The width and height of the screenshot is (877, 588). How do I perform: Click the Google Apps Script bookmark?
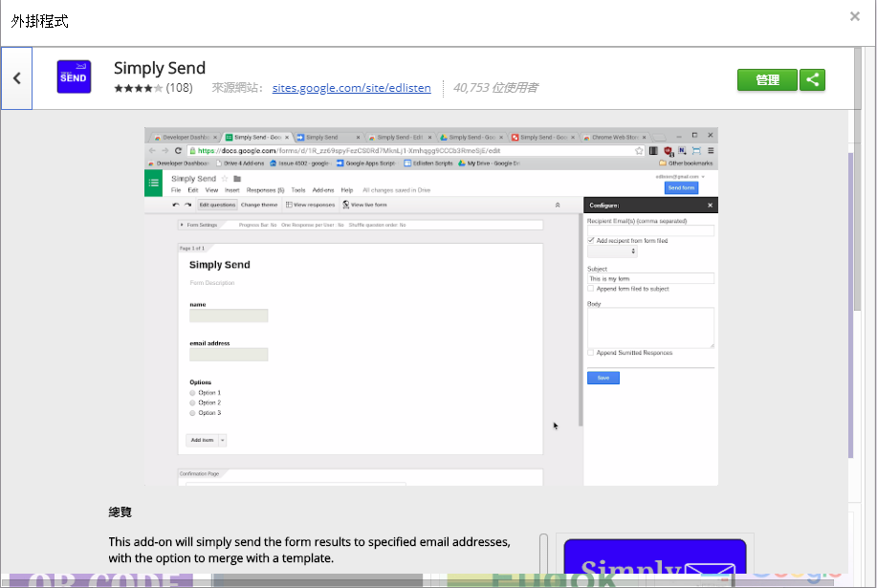[x=365, y=163]
